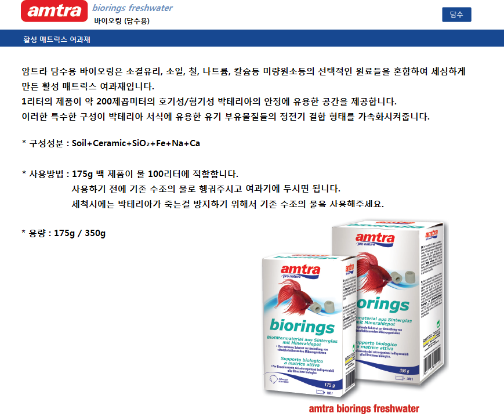This screenshot has width=504, height=420.
Task: Click the 175g biorings product box
Action: [310, 325]
